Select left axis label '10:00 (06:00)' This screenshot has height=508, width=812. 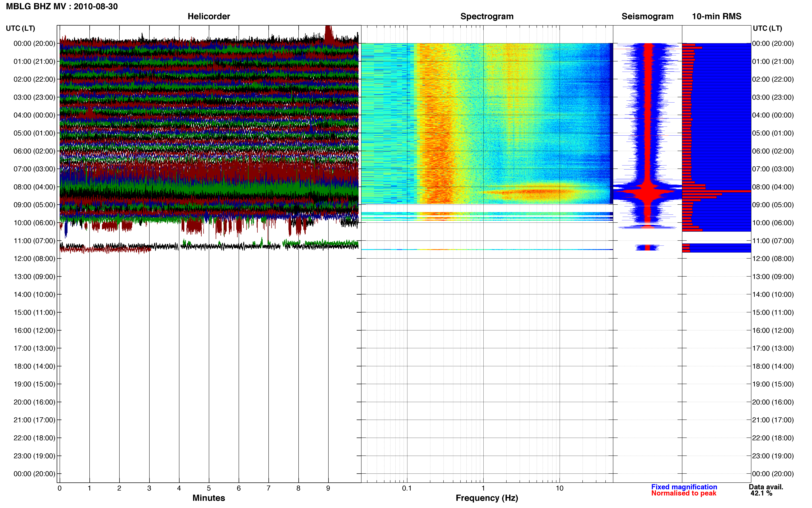34,223
